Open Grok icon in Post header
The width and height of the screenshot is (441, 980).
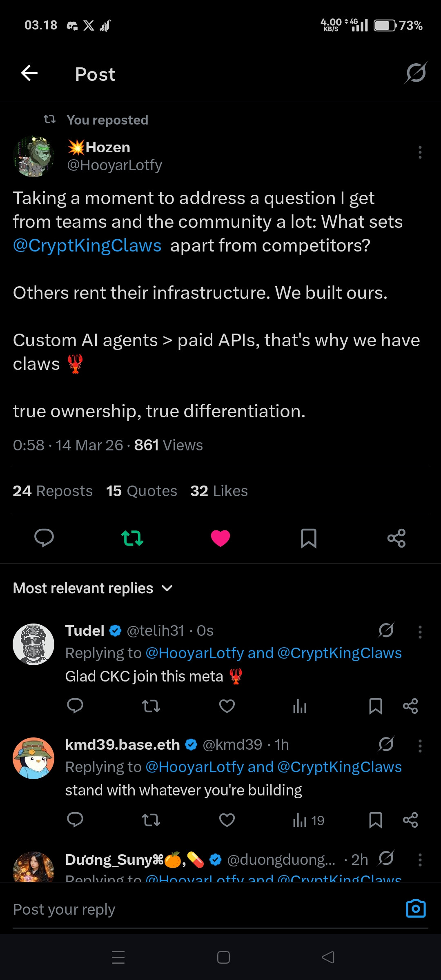click(x=416, y=73)
